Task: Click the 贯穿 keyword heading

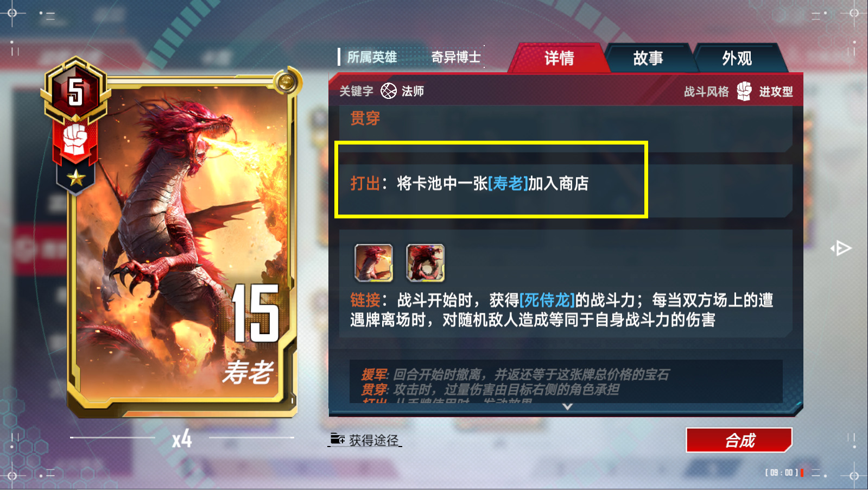Action: [365, 118]
